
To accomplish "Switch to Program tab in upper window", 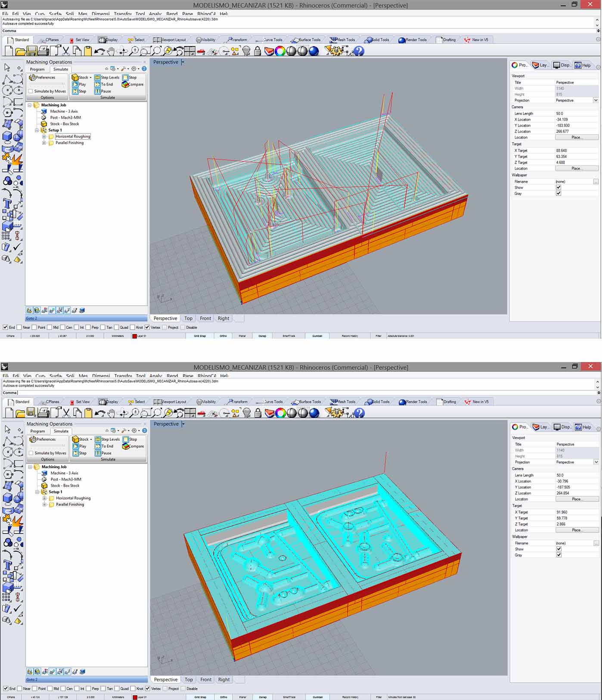I will [x=37, y=69].
